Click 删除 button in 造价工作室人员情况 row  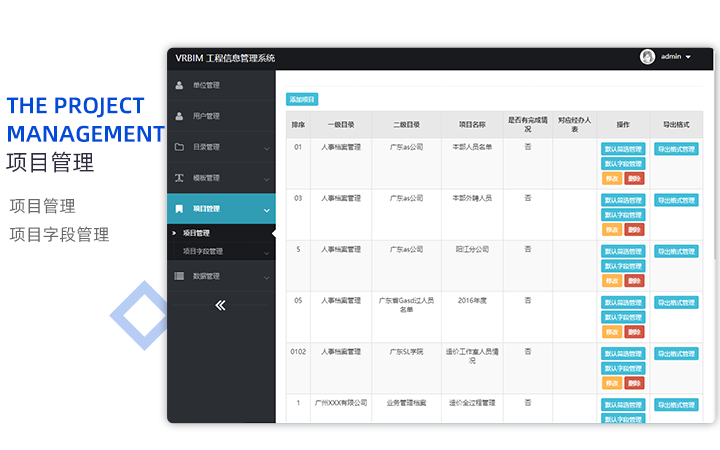[x=634, y=383]
